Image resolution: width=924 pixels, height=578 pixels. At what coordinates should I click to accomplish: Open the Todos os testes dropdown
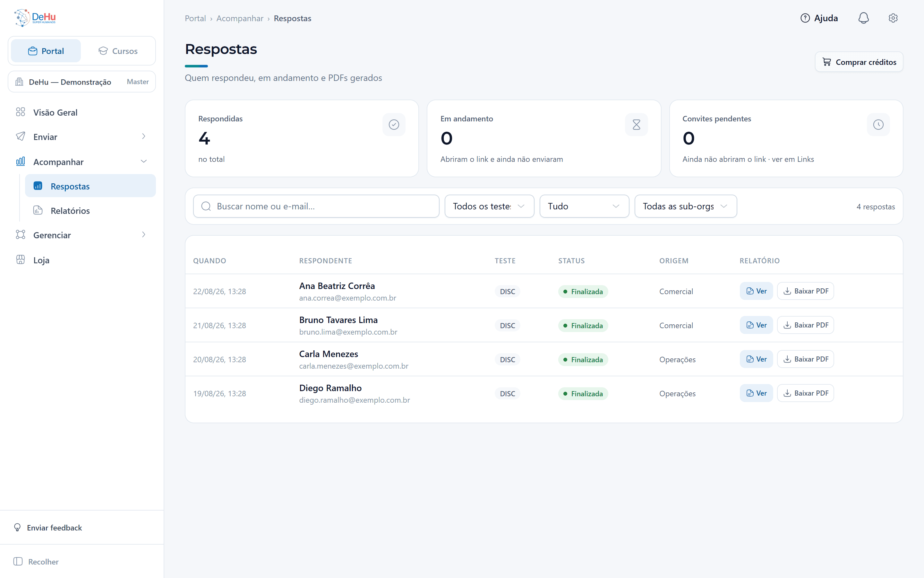point(489,206)
